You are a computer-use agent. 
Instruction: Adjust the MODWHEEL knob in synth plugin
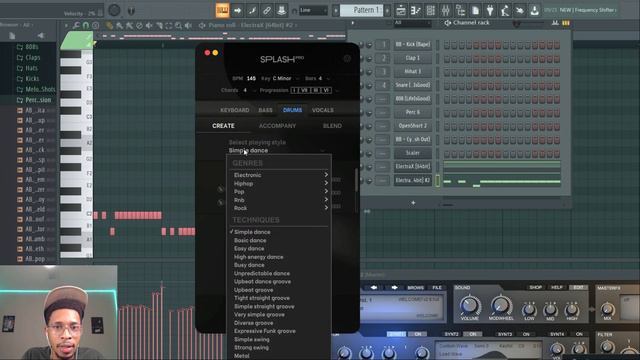500,306
